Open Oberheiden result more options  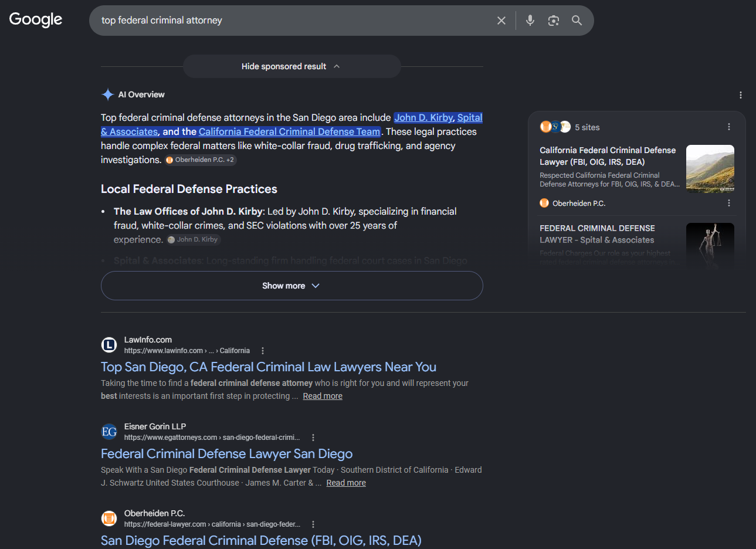tap(313, 524)
